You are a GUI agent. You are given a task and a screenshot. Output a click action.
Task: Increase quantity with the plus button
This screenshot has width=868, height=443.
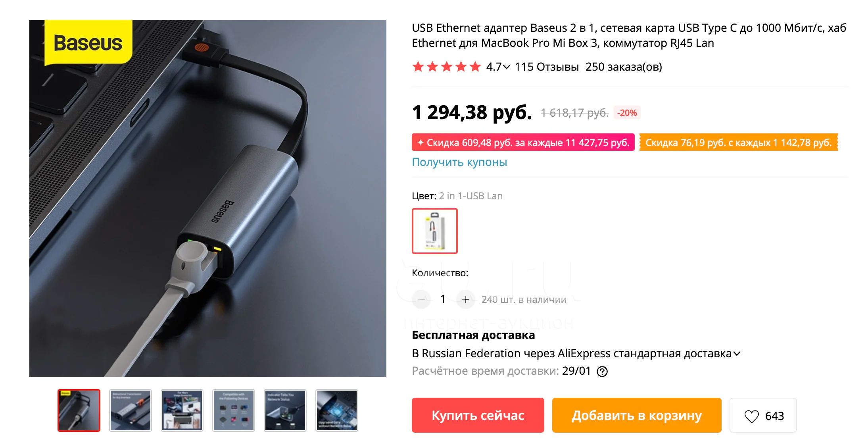pyautogui.click(x=466, y=299)
